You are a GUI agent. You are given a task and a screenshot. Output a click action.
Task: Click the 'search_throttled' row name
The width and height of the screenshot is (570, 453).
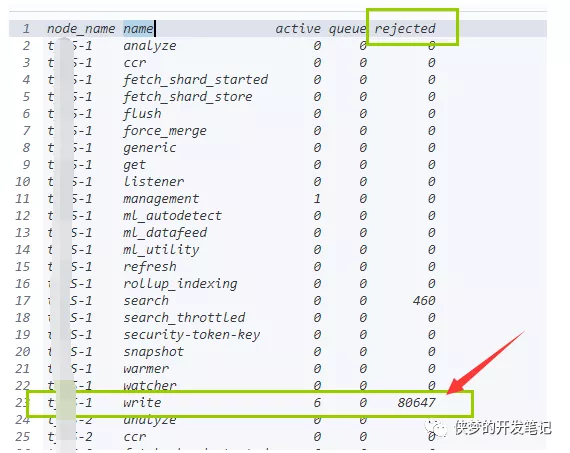point(184,318)
